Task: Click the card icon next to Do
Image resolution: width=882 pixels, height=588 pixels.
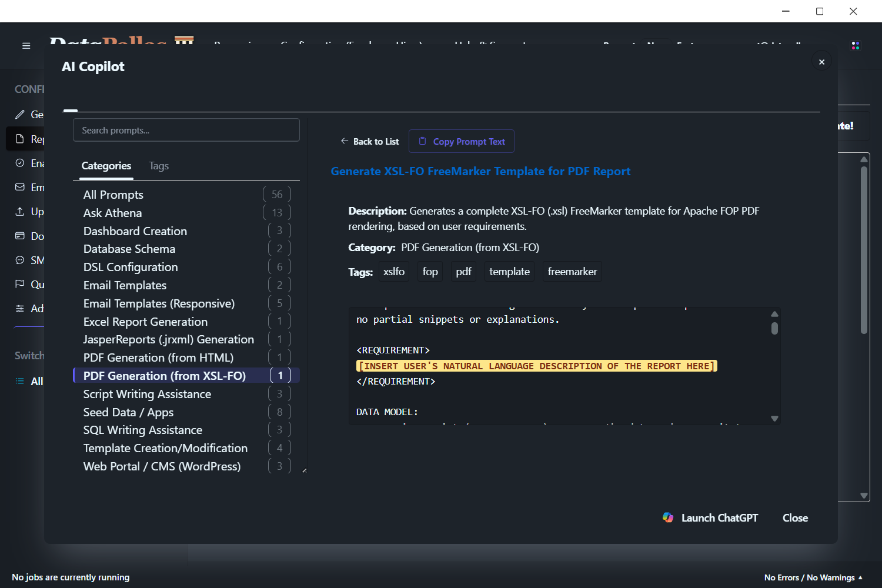Action: (20, 236)
